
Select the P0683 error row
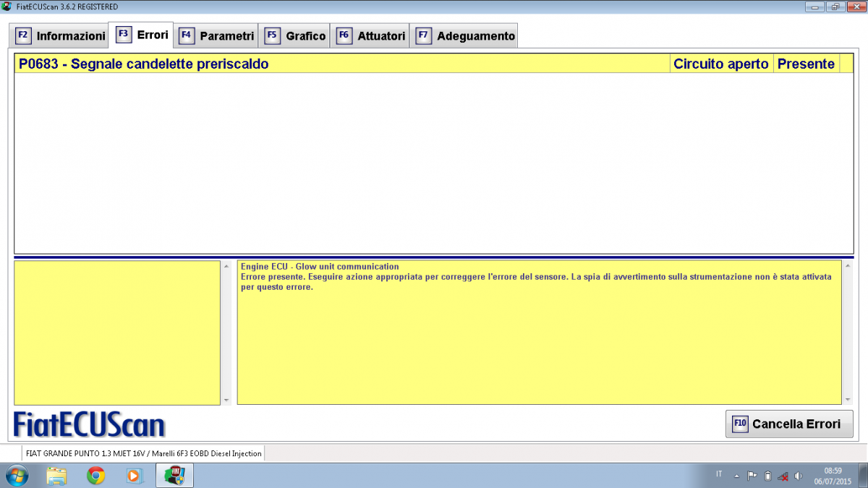pos(433,64)
